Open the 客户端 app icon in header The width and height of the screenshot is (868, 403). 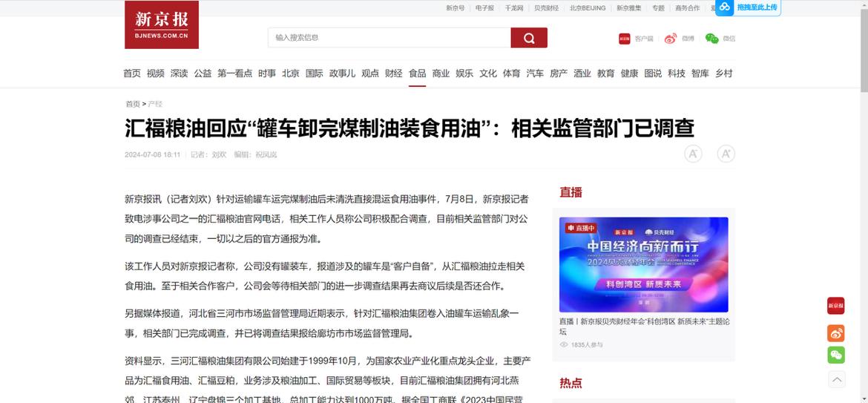625,39
